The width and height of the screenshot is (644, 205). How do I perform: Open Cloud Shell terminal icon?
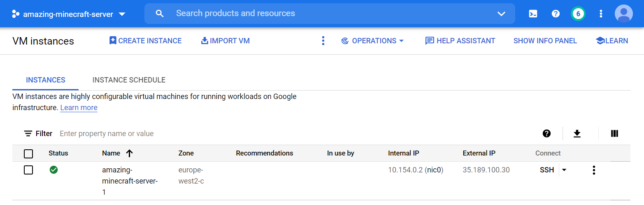[533, 14]
